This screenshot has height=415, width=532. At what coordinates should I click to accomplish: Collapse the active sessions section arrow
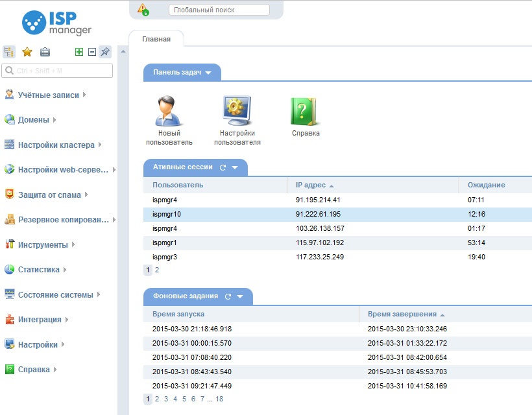[x=235, y=167]
